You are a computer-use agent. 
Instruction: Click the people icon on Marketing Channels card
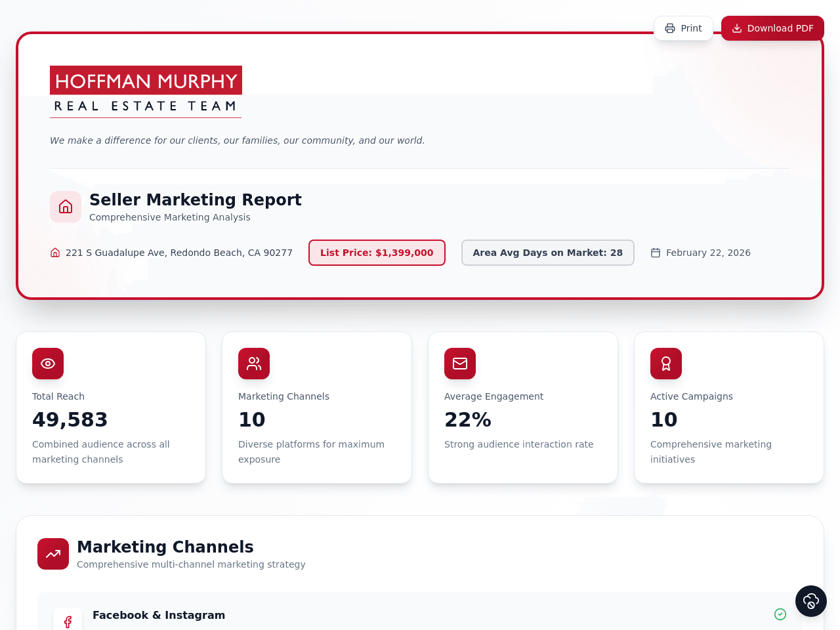[x=254, y=364]
